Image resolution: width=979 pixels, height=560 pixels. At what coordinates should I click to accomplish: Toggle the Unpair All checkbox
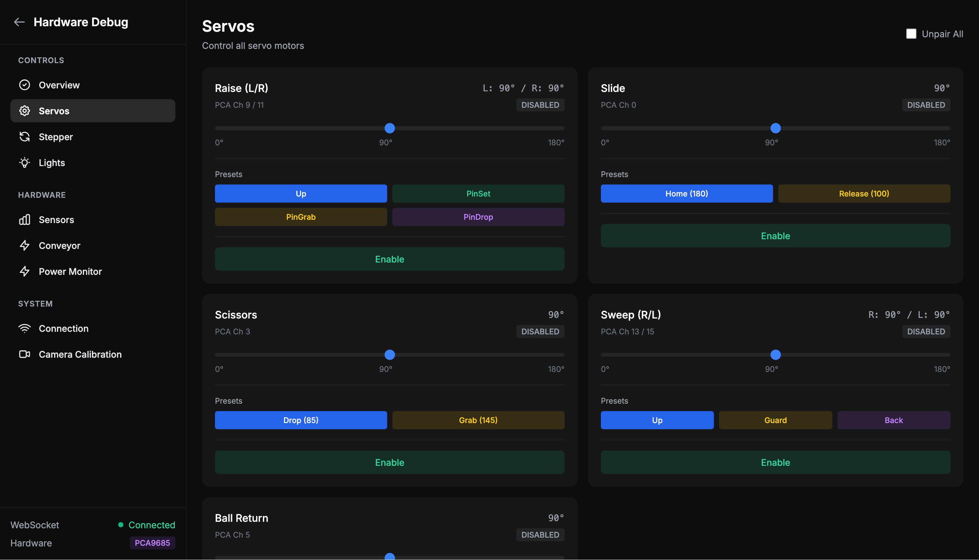[911, 34]
